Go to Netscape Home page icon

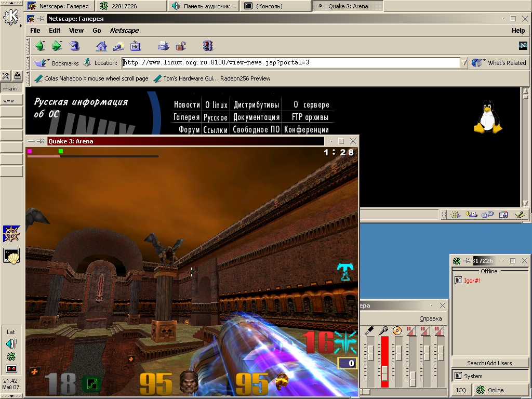[101, 46]
